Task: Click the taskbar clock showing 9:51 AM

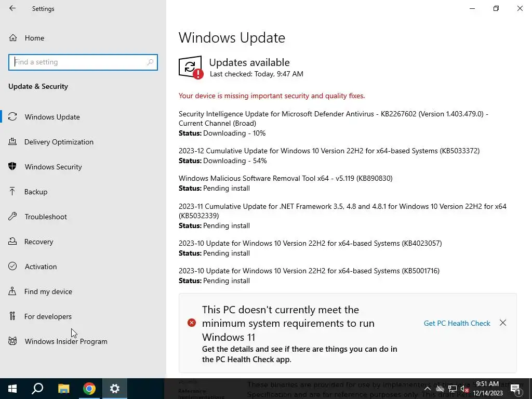Action: click(487, 389)
